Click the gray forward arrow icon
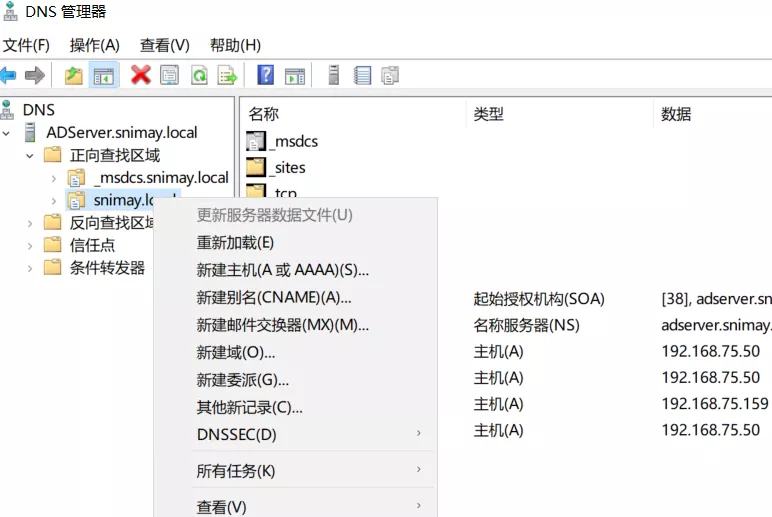 pyautogui.click(x=35, y=75)
